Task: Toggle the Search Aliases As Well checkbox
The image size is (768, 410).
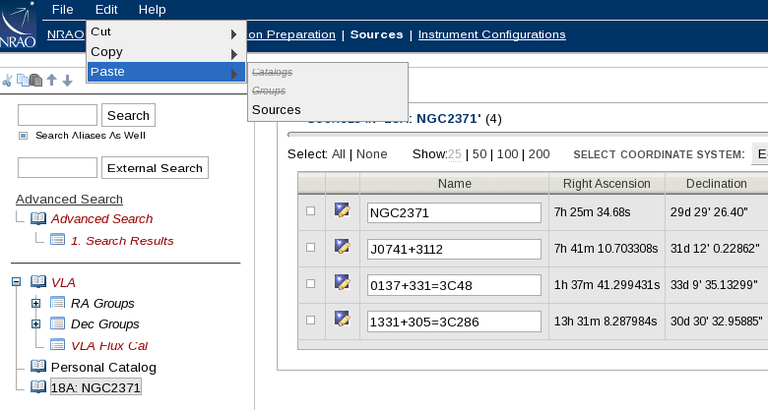Action: pyautogui.click(x=23, y=135)
